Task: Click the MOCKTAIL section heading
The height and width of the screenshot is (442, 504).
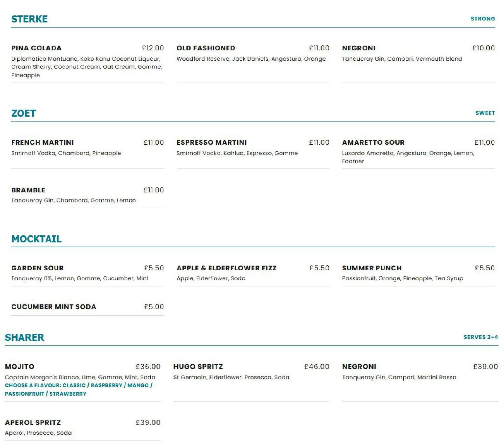Action: point(36,239)
